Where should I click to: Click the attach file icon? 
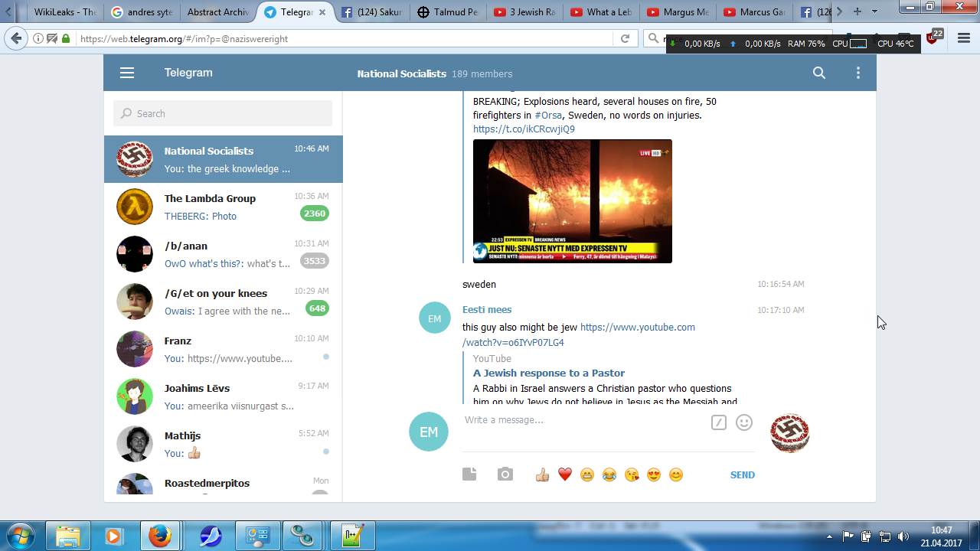(x=469, y=474)
